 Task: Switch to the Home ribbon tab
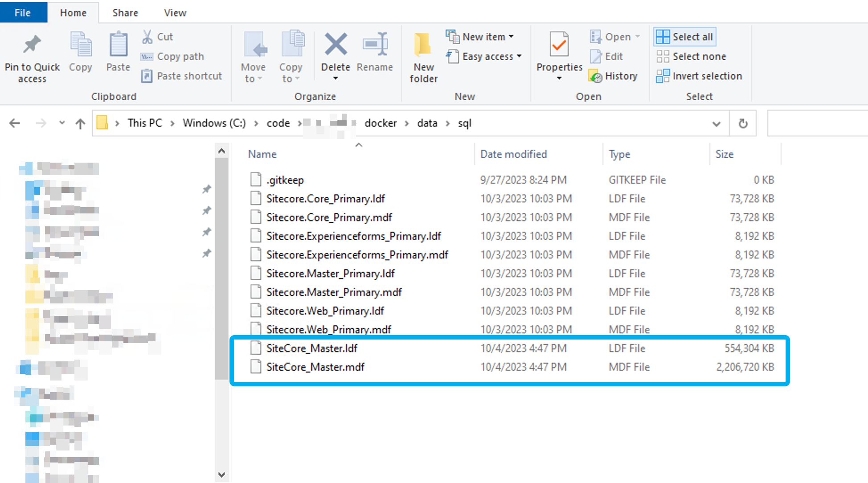coord(73,12)
